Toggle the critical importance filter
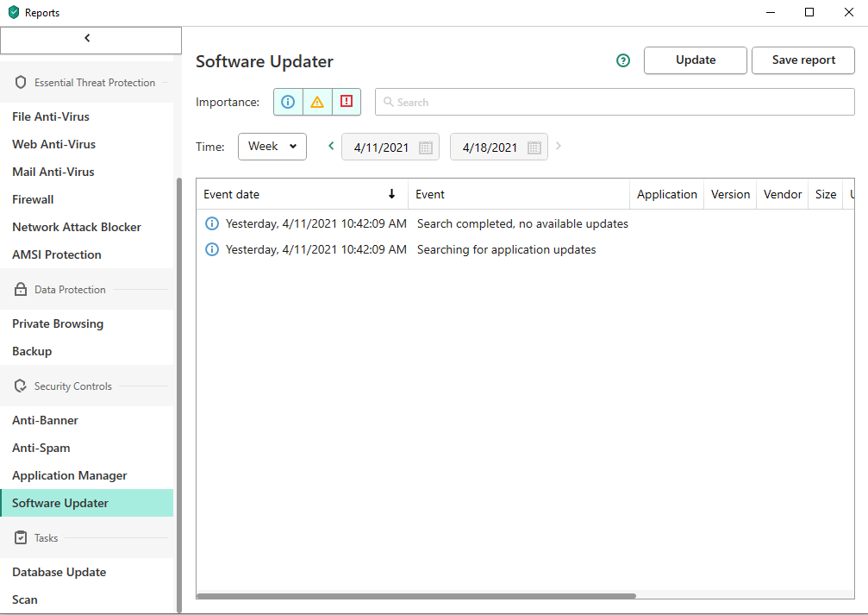 (347, 102)
